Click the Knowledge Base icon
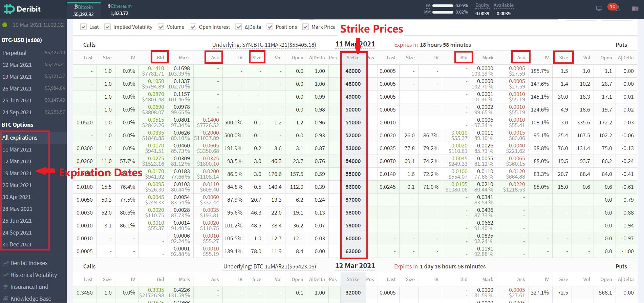644x303 pixels. (x=5, y=299)
